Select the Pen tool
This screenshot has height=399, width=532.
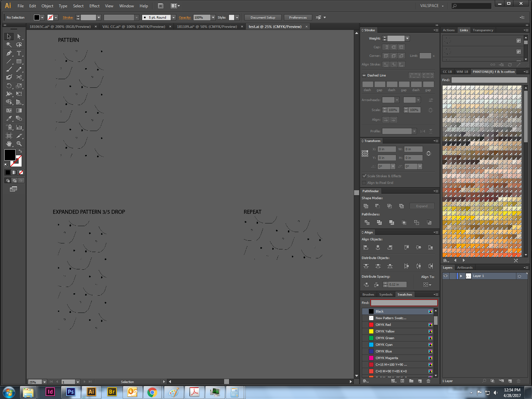9,53
